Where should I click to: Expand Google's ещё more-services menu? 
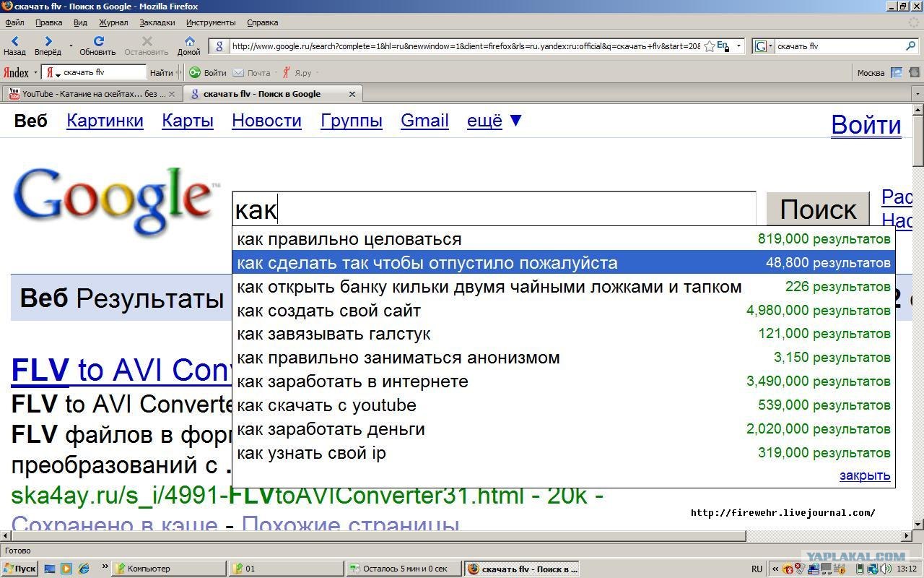(x=494, y=121)
